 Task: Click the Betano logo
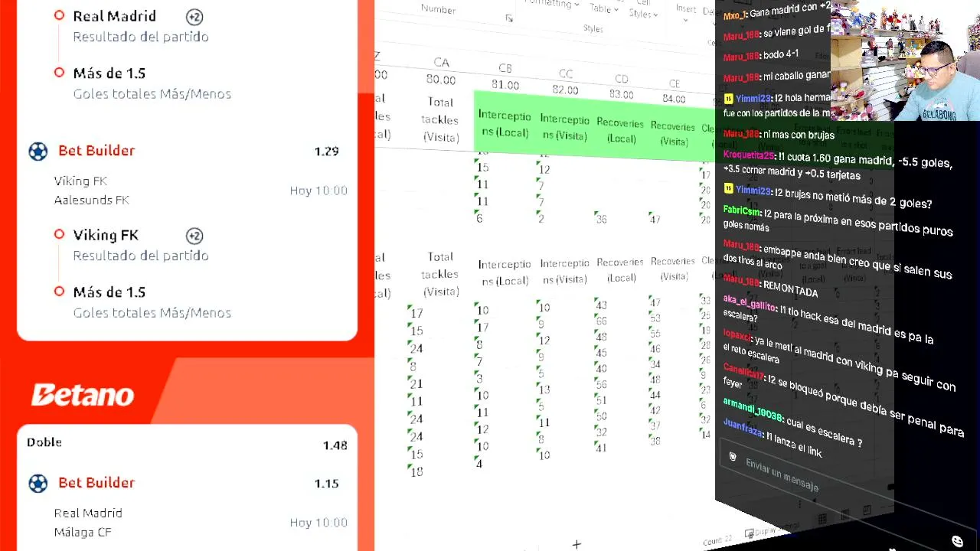tap(83, 395)
